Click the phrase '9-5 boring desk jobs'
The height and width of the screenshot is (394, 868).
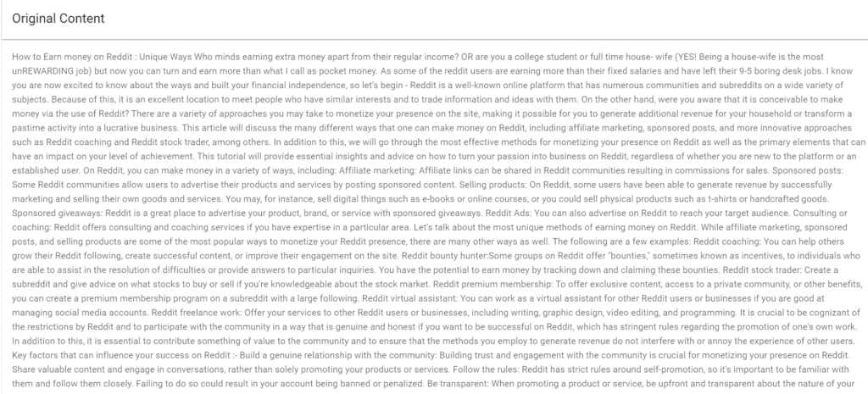780,71
